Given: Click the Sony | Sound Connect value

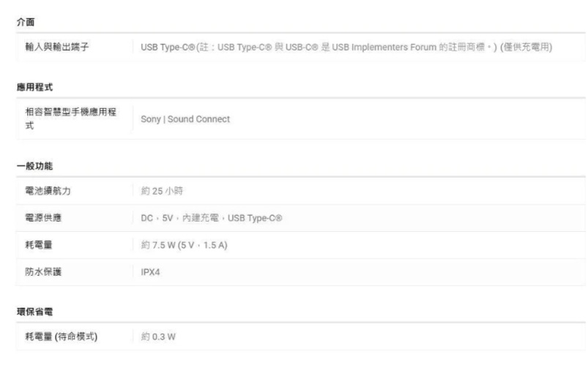Looking at the screenshot, I should (x=185, y=119).
